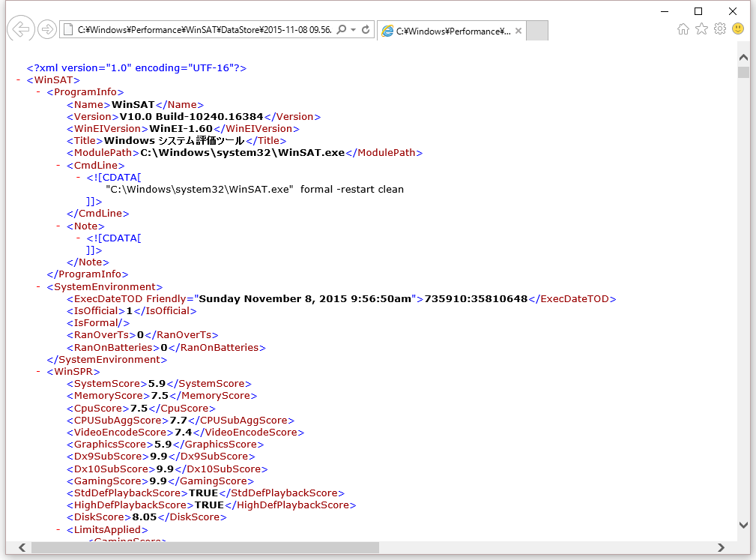756x560 pixels.
Task: Click the Dx10SubScore 9.9 line
Action: coord(167,469)
